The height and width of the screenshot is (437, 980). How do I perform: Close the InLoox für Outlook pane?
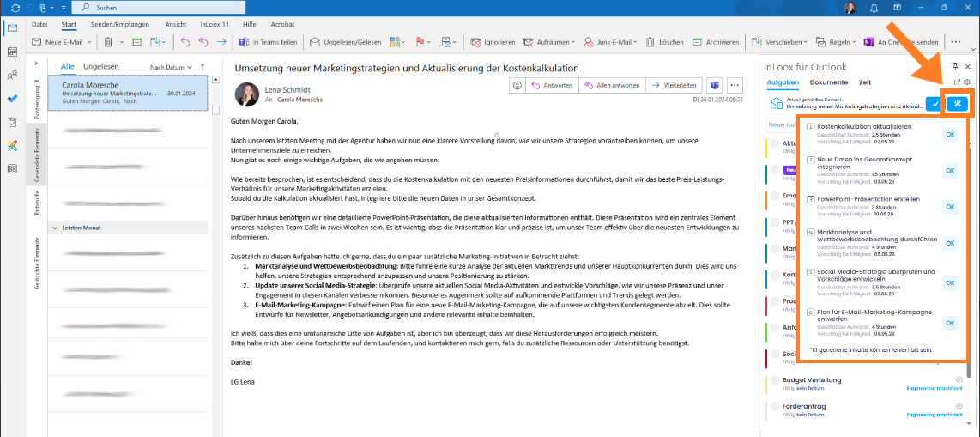point(967,66)
